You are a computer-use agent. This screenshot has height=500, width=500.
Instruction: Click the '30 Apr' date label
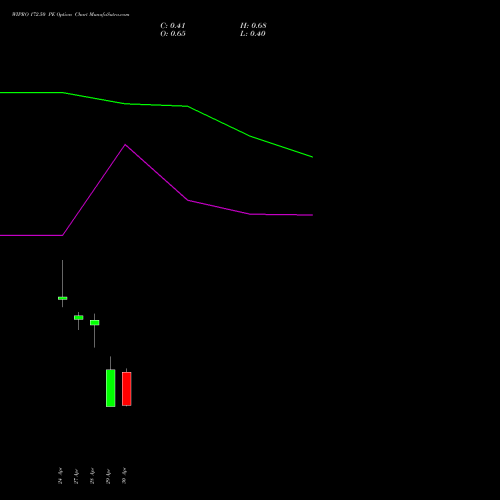coord(124,476)
